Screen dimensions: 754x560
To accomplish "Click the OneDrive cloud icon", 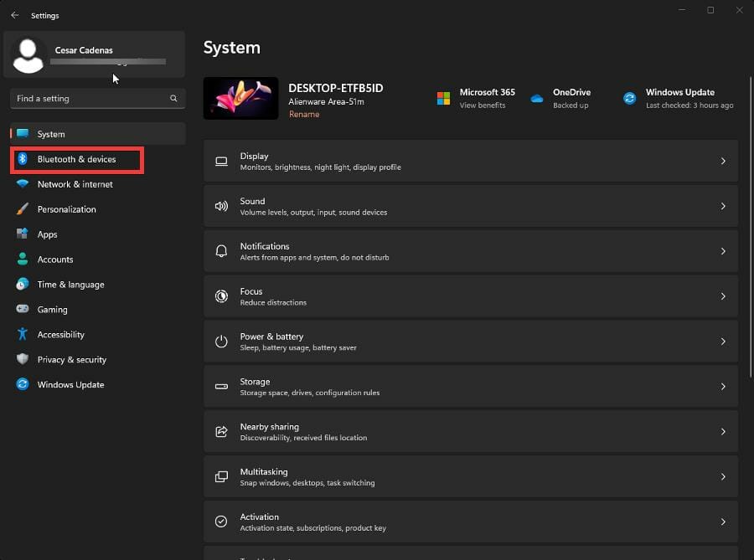I will [x=537, y=99].
